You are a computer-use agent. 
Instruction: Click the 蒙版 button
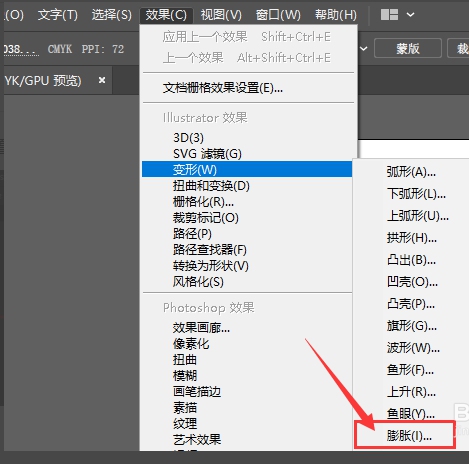408,49
